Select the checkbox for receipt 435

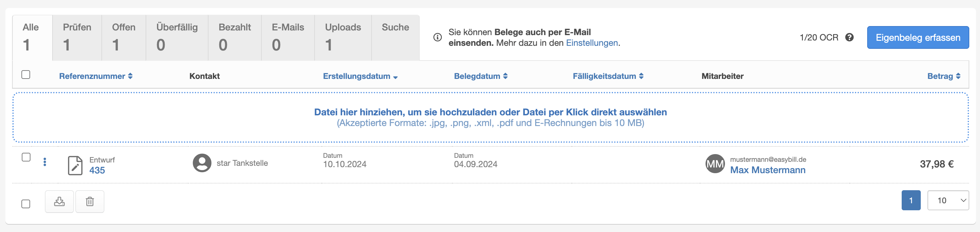pyautogui.click(x=26, y=157)
